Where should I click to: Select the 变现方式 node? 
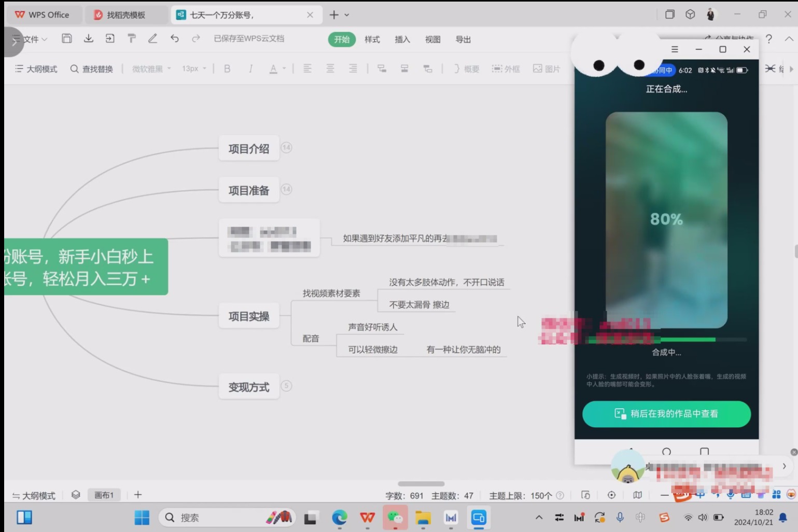coord(249,387)
